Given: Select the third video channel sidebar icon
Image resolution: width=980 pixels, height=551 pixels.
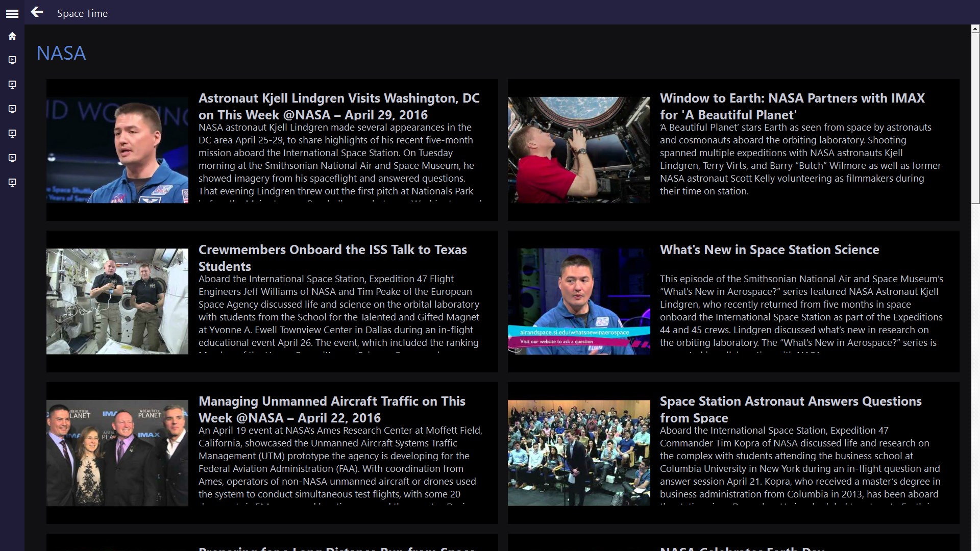Looking at the screenshot, I should pos(12,109).
